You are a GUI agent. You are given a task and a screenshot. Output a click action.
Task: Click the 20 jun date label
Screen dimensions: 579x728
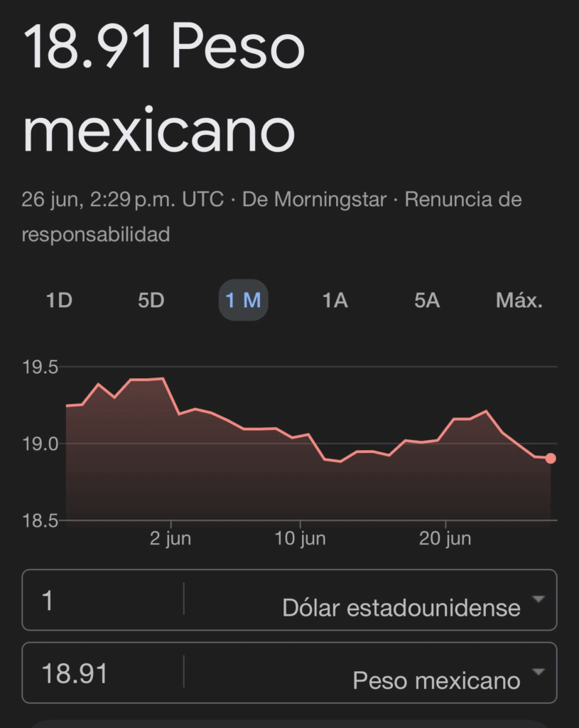[445, 539]
